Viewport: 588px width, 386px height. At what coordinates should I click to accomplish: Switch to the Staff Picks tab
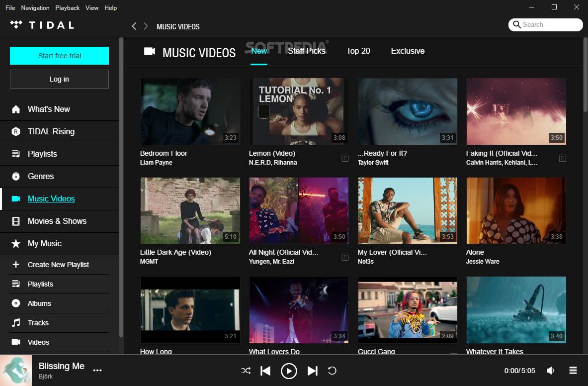[306, 51]
